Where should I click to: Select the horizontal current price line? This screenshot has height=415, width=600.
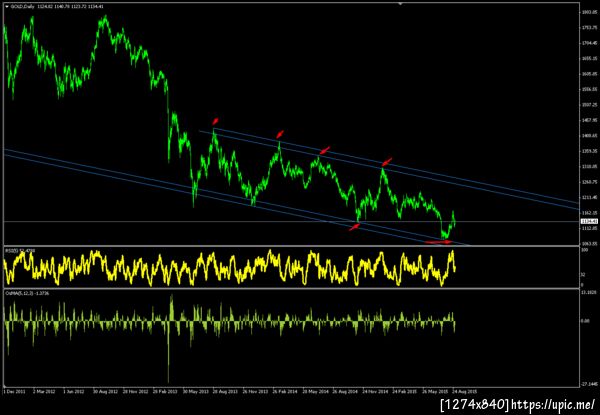pyautogui.click(x=292, y=221)
